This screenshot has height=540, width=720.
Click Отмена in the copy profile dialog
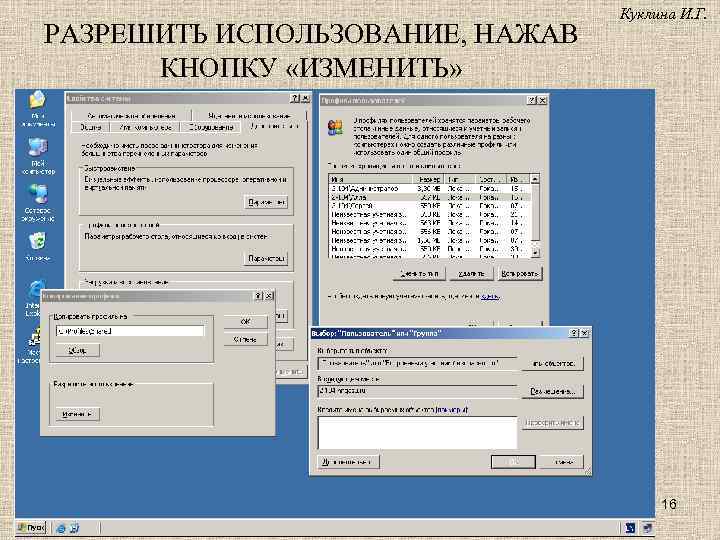point(246,340)
